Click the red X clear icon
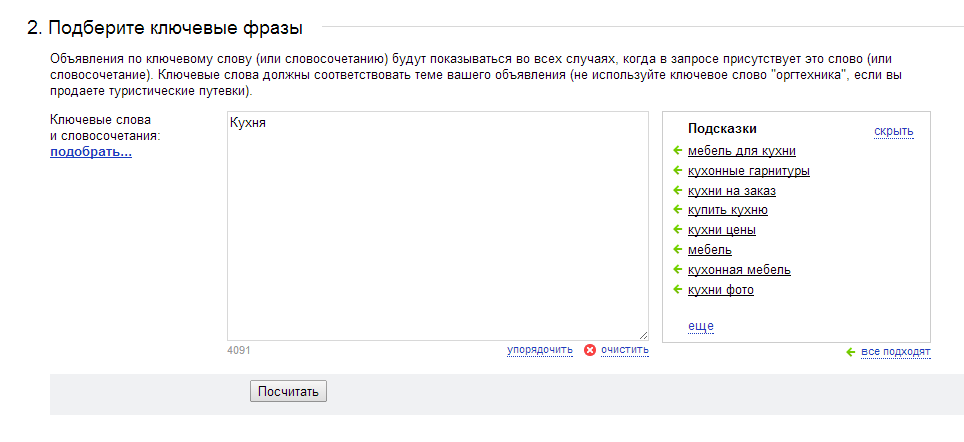The image size is (964, 442). tap(590, 350)
